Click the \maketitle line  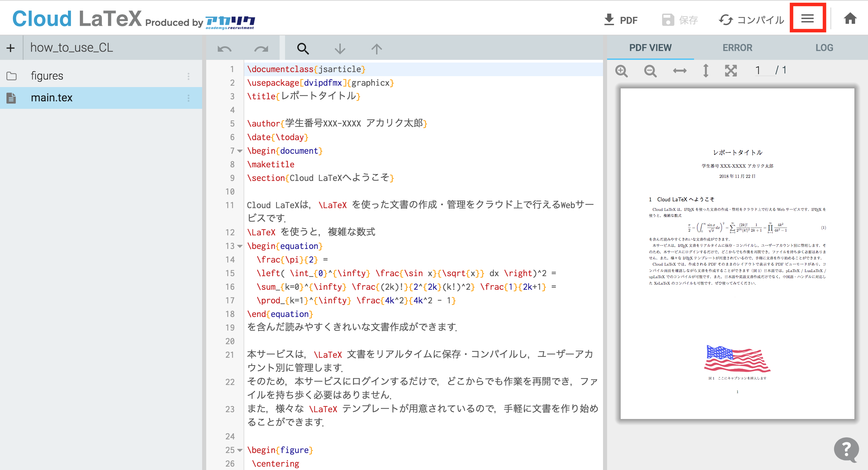coord(271,165)
